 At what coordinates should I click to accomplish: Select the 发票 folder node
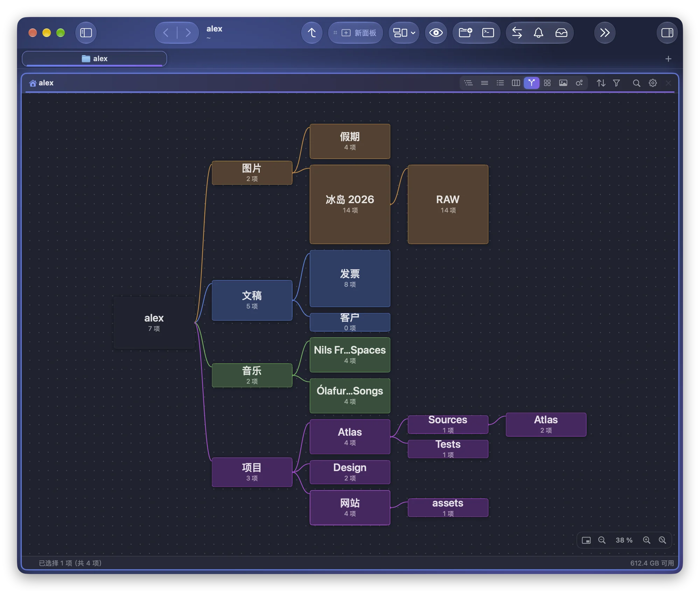point(350,279)
